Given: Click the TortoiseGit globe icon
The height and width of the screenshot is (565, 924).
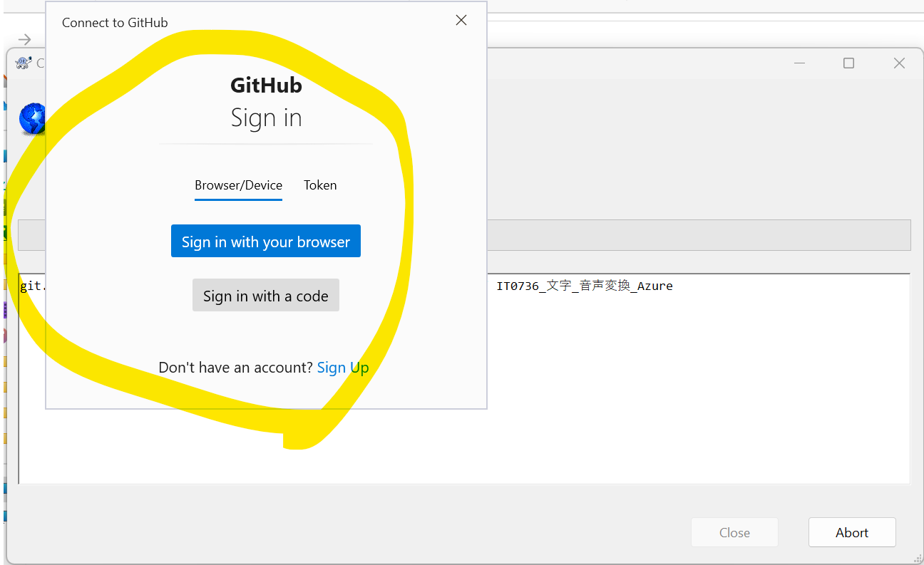Looking at the screenshot, I should 31,119.
